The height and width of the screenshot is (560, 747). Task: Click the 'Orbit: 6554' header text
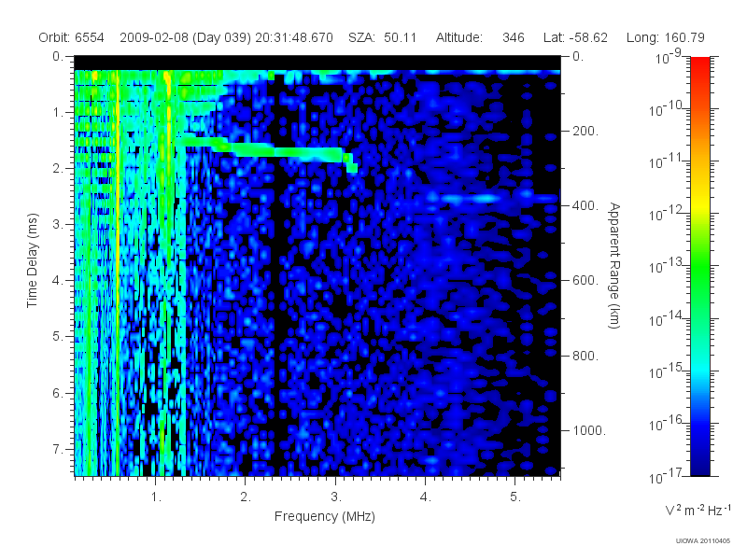[71, 37]
